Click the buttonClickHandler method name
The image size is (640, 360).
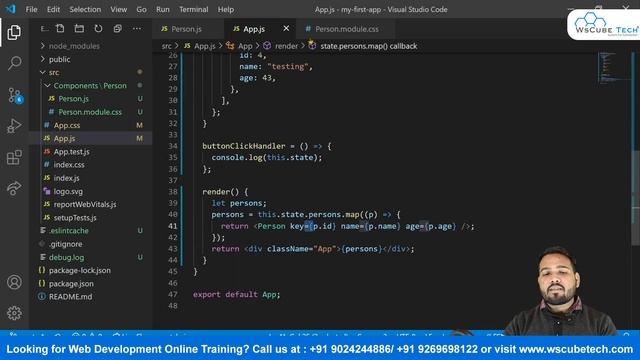pyautogui.click(x=244, y=146)
